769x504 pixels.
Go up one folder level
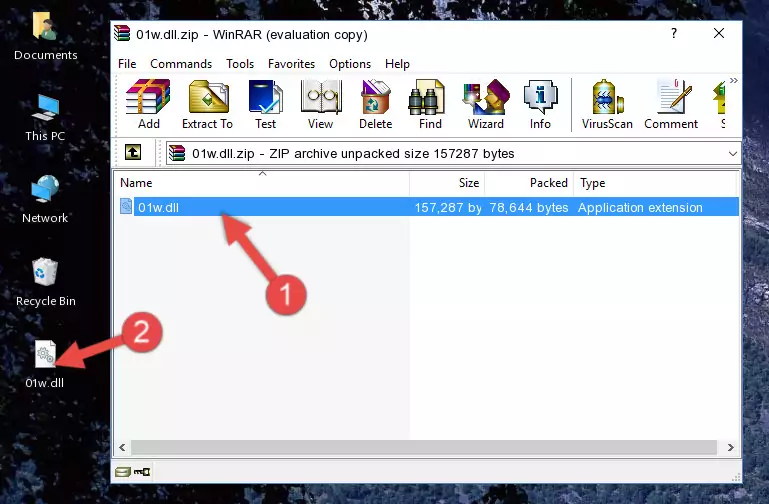(133, 152)
